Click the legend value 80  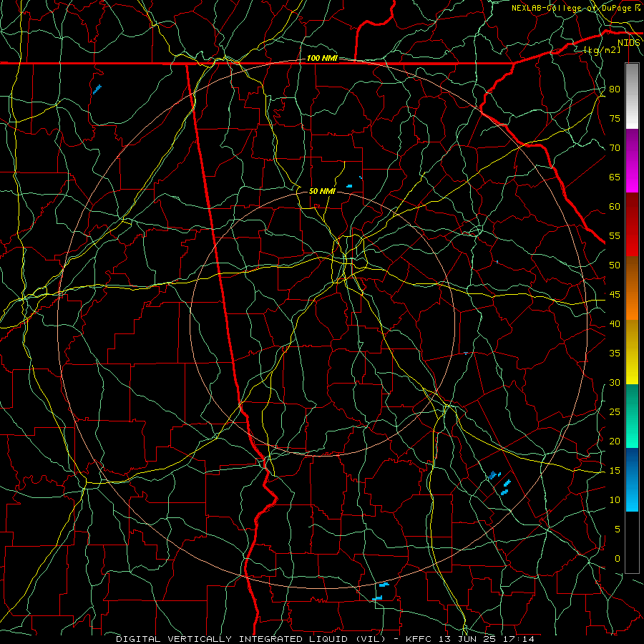coord(615,89)
